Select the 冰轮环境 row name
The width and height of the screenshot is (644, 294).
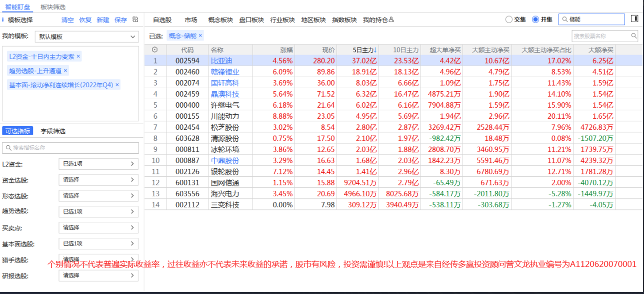pos(225,149)
